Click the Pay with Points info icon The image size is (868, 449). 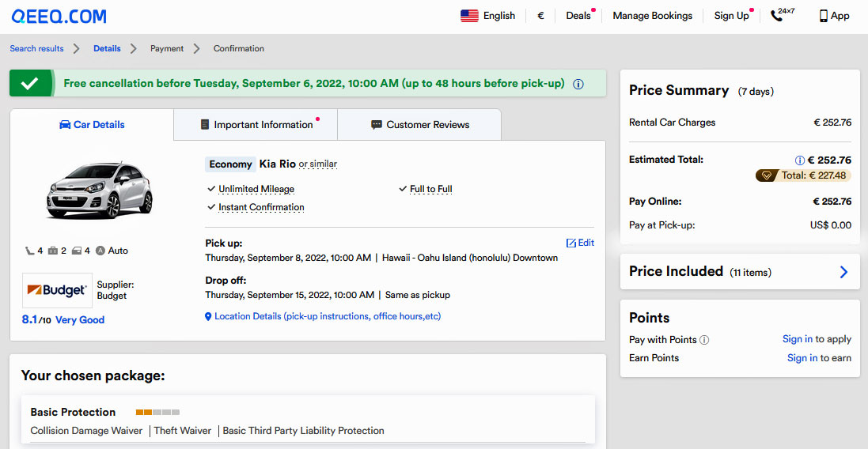click(704, 340)
